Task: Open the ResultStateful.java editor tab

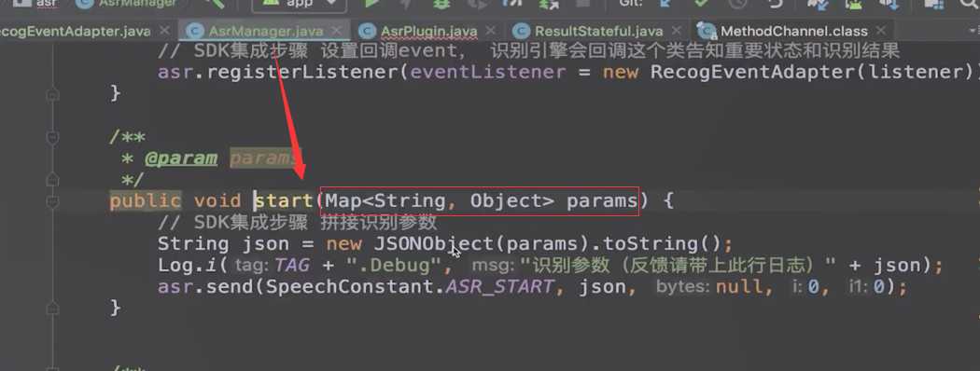Action: point(598,31)
